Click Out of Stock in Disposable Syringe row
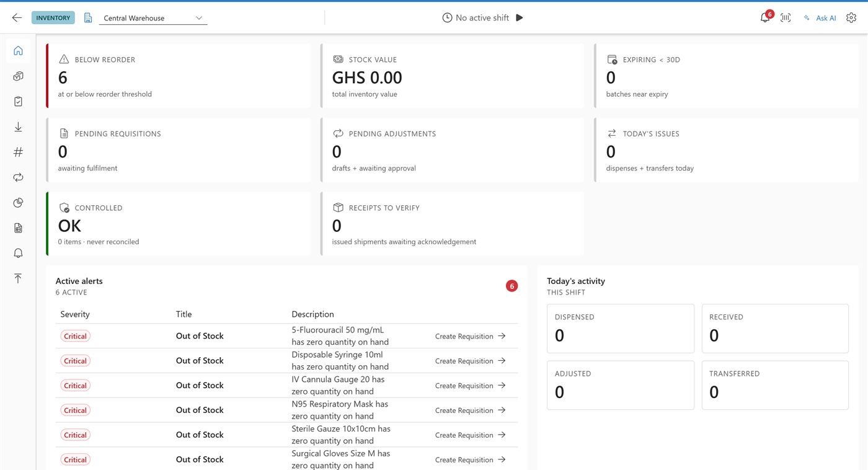The width and height of the screenshot is (868, 470). (x=200, y=360)
